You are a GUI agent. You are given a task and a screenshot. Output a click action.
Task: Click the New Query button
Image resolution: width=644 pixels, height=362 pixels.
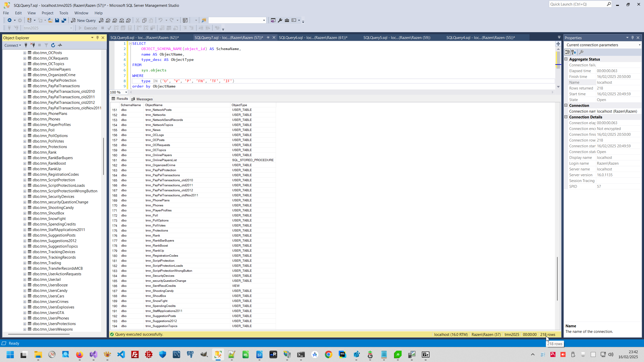click(x=83, y=20)
